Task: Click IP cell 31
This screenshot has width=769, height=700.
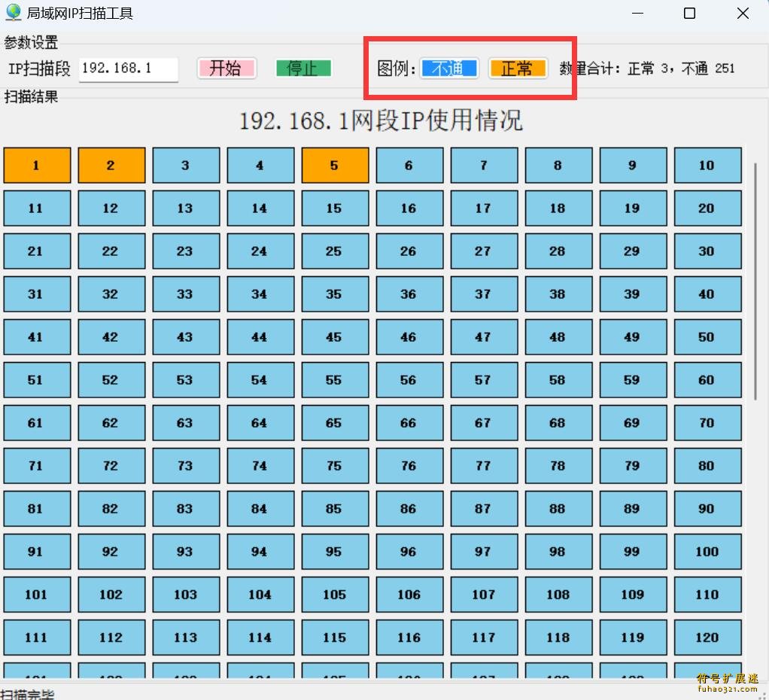Action: click(37, 294)
